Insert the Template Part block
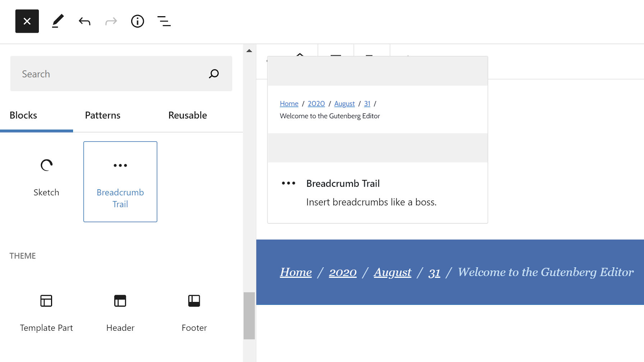The height and width of the screenshot is (362, 644). 46,312
